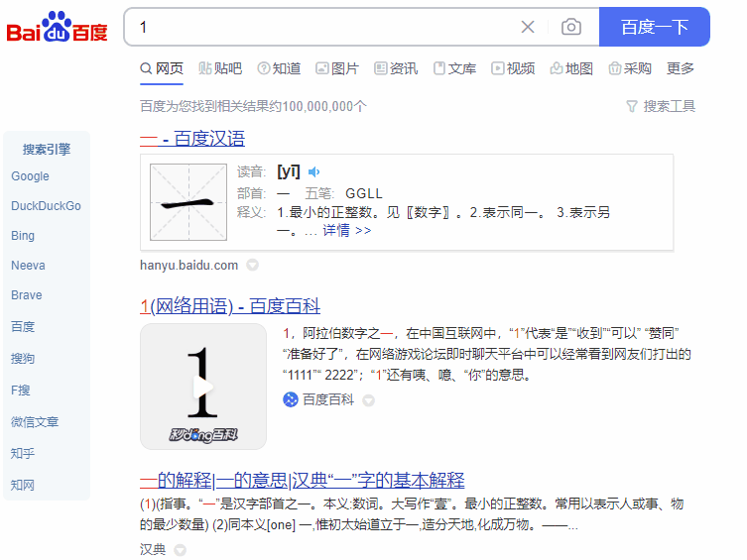747x560 pixels.
Task: Switch to the 视频 tab
Action: point(513,68)
